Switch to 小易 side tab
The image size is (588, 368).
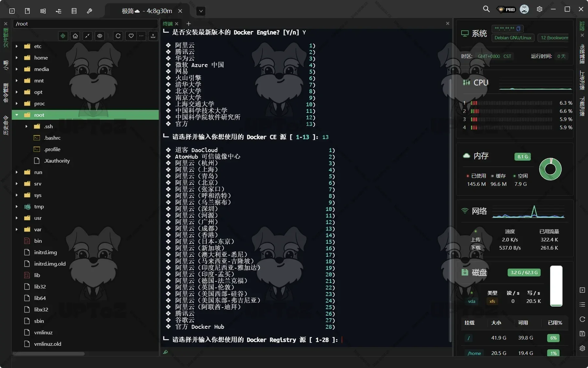[6, 65]
